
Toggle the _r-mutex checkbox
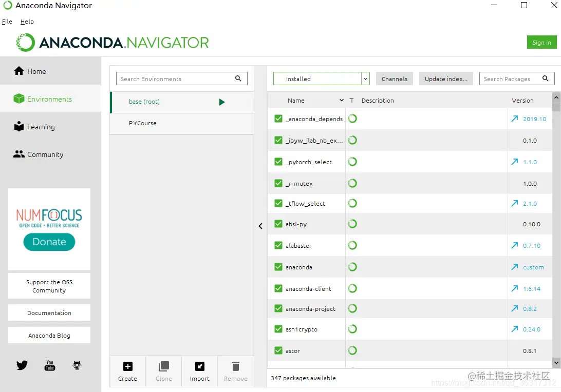(x=278, y=183)
